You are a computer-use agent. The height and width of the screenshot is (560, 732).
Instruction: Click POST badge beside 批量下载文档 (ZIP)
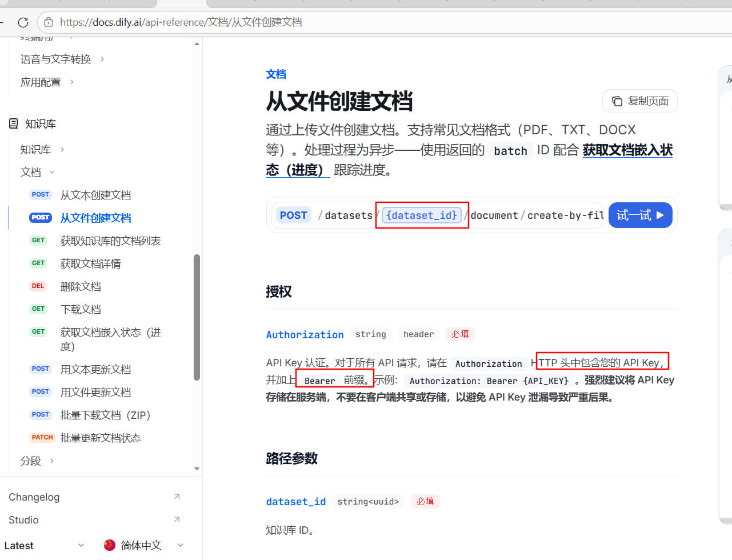tap(41, 415)
